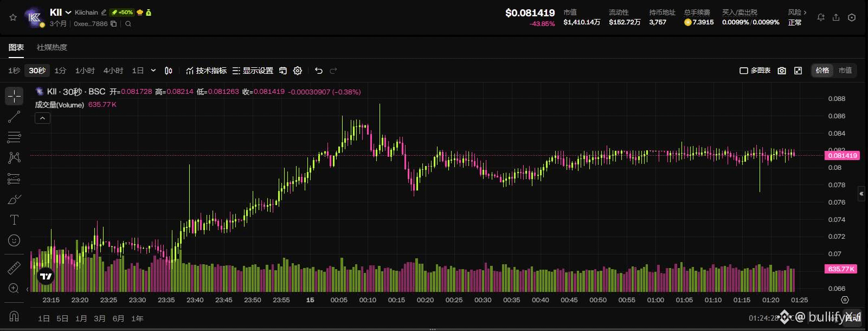Expand chart to fullscreen

(798, 71)
